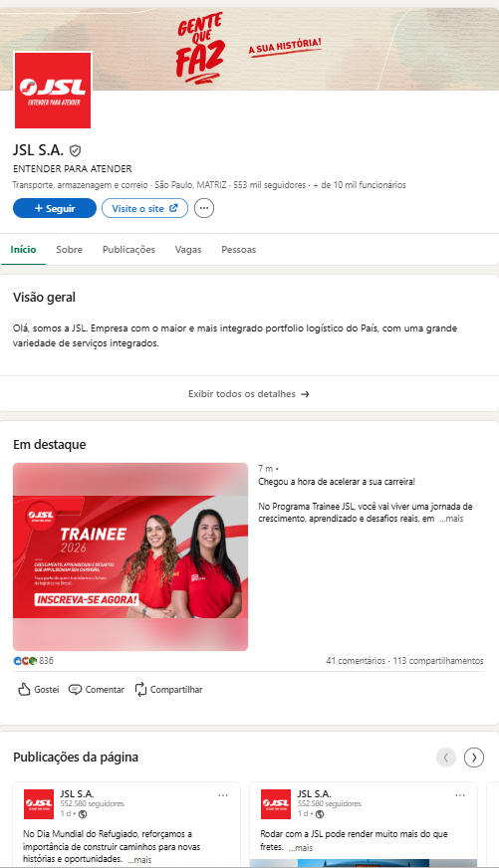Click the Visão geral heading
The width and height of the screenshot is (499, 868).
(x=44, y=298)
